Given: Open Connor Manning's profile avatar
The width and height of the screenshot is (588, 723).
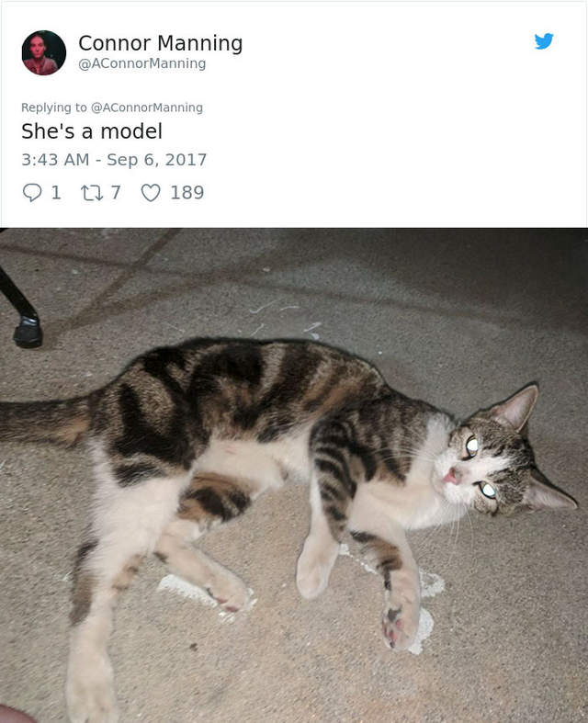Looking at the screenshot, I should point(44,52).
